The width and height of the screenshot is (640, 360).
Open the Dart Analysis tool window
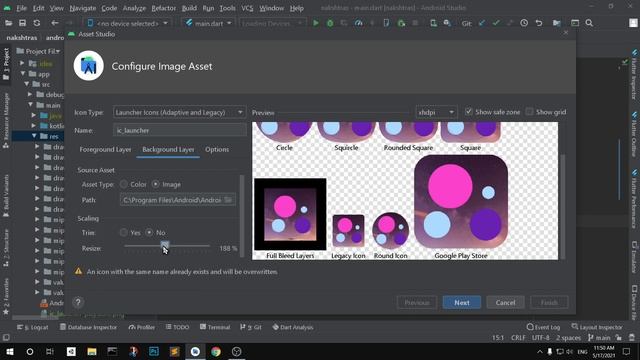click(x=293, y=327)
